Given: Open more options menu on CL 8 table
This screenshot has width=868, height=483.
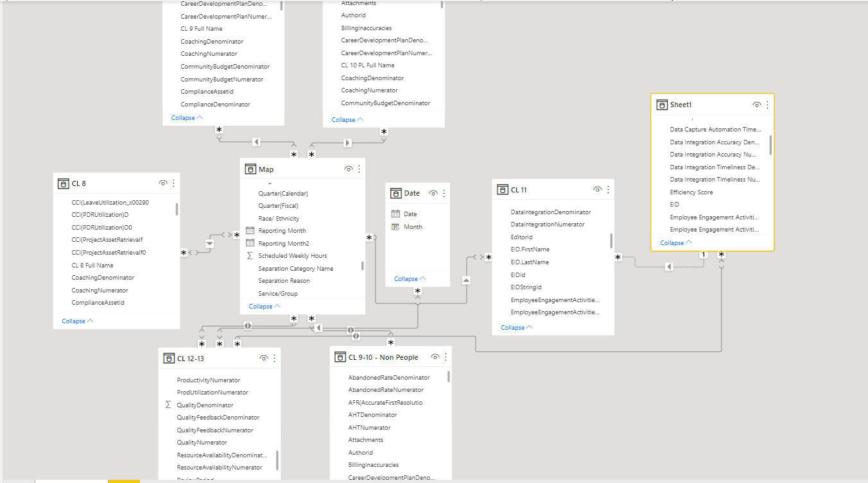Looking at the screenshot, I should pyautogui.click(x=173, y=183).
